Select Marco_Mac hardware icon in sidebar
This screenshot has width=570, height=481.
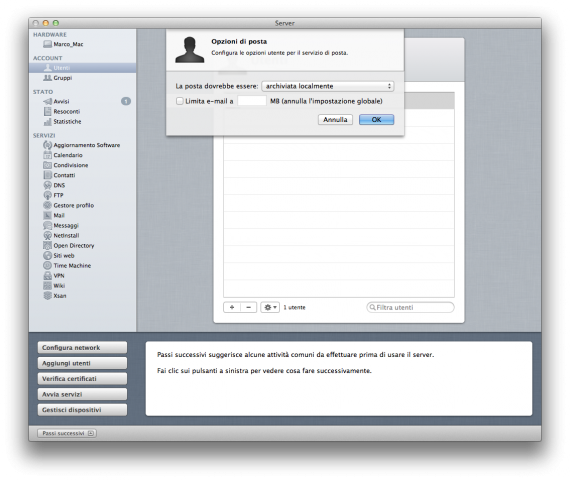47,44
